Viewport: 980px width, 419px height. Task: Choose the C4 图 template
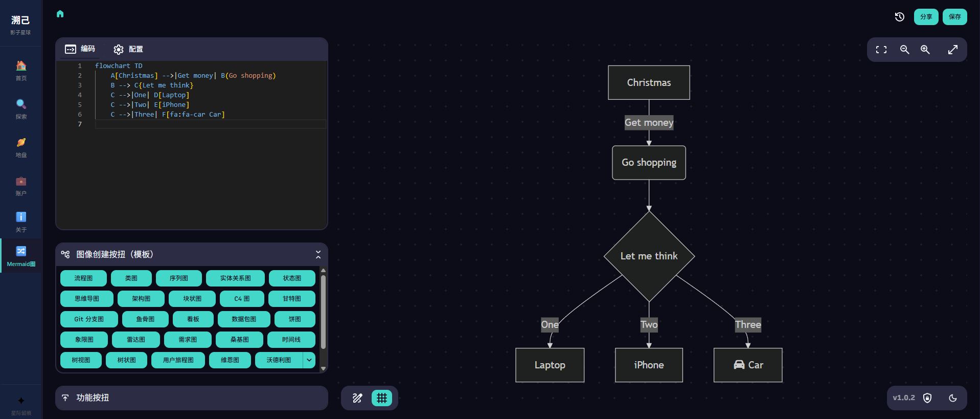242,299
